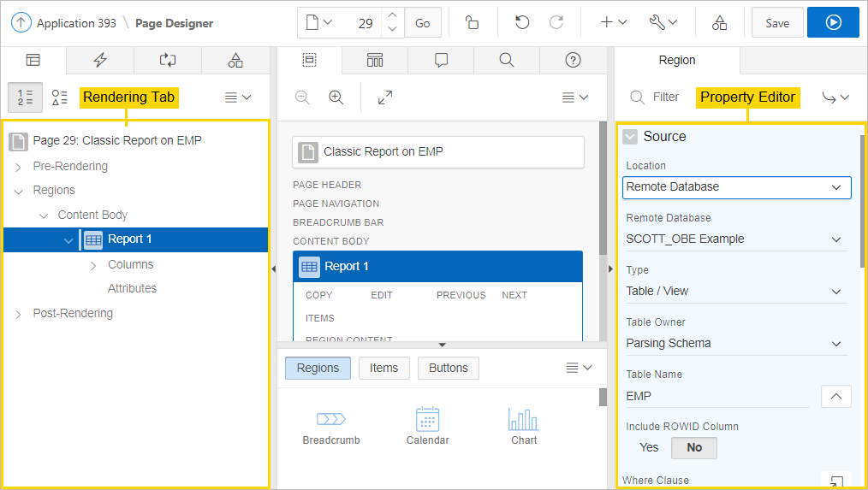868x490 pixels.
Task: Click the page lock icon
Action: 472,23
